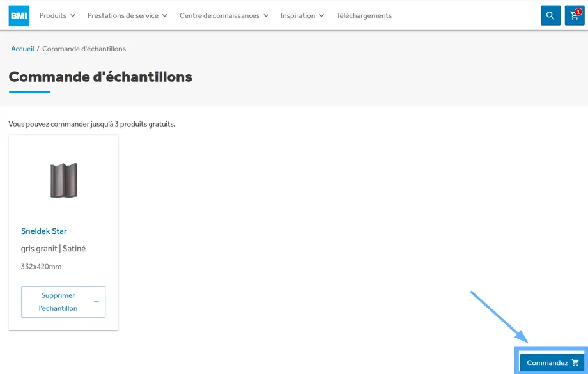588x374 pixels.
Task: Open the Sneldek Star product link
Action: pyautogui.click(x=44, y=231)
